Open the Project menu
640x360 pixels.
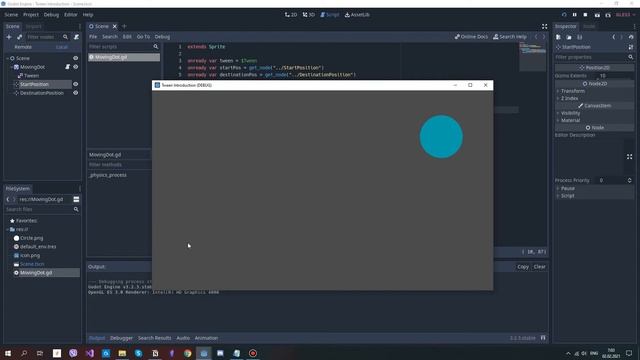coord(31,15)
